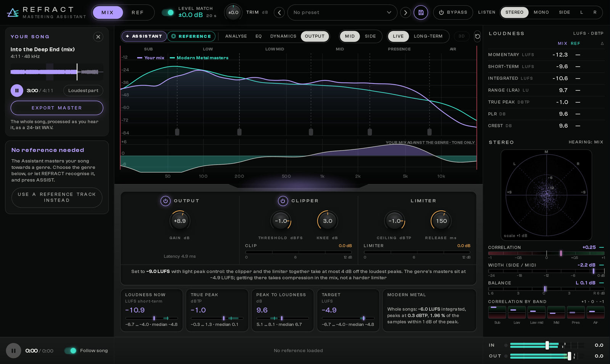Select the Reference mode button
Viewport: 610px width, 364px height.
191,36
